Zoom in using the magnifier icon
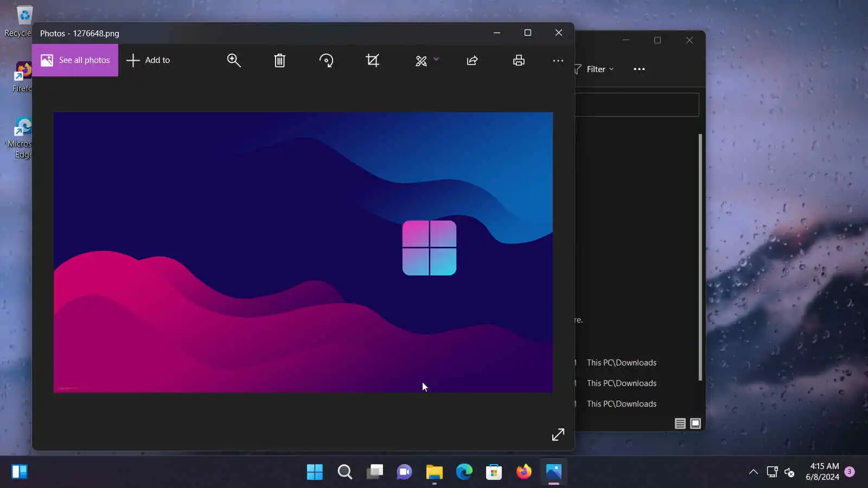868x488 pixels. (x=234, y=60)
